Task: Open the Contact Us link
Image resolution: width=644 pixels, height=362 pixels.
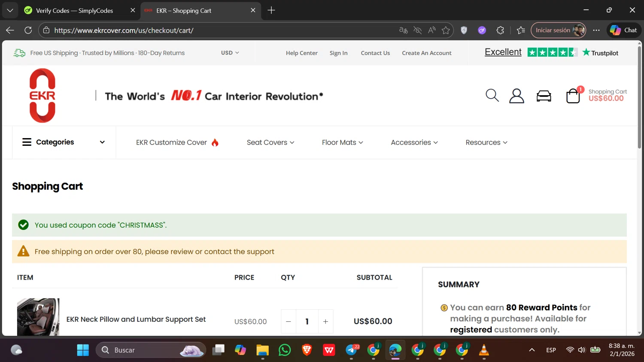Action: (375, 53)
